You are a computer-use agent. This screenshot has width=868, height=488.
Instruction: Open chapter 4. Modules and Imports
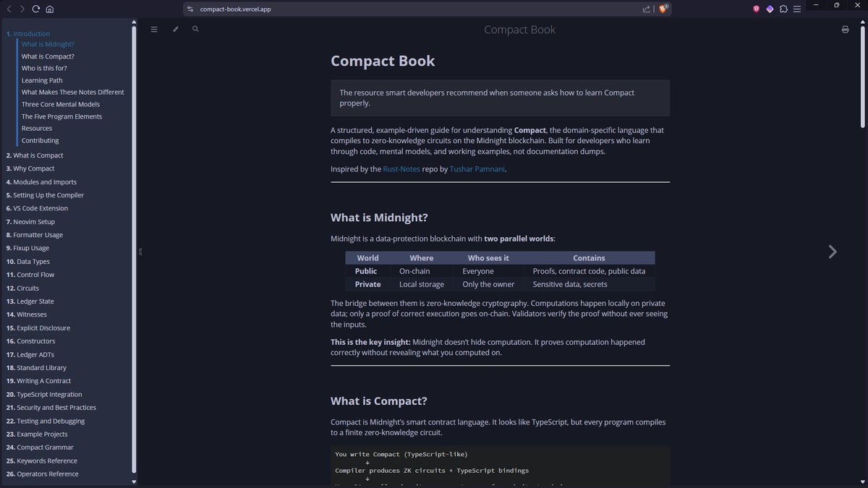[41, 182]
